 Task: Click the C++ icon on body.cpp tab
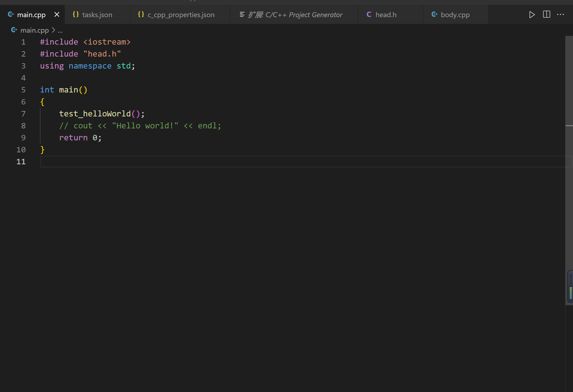[434, 14]
